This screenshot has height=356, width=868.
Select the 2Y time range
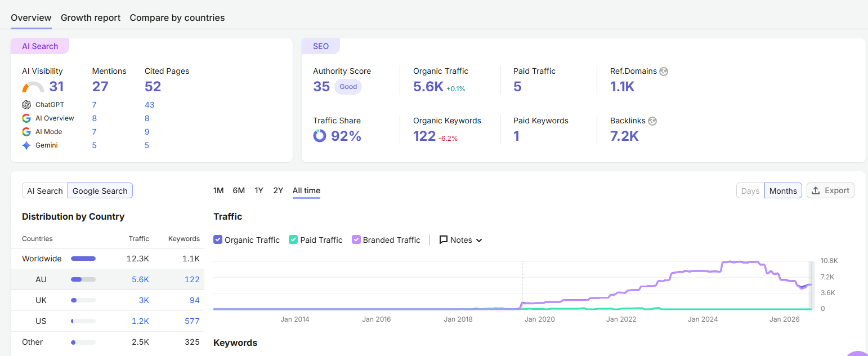(278, 190)
